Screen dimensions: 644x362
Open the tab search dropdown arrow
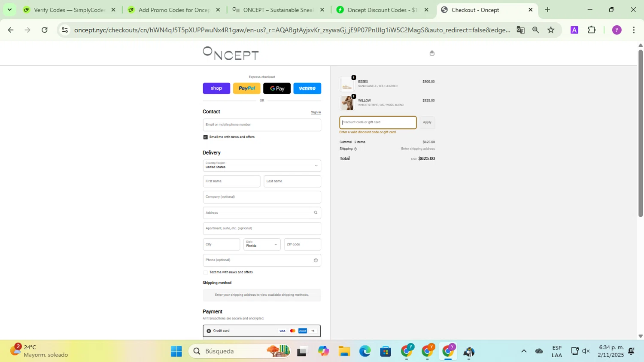pyautogui.click(x=9, y=10)
